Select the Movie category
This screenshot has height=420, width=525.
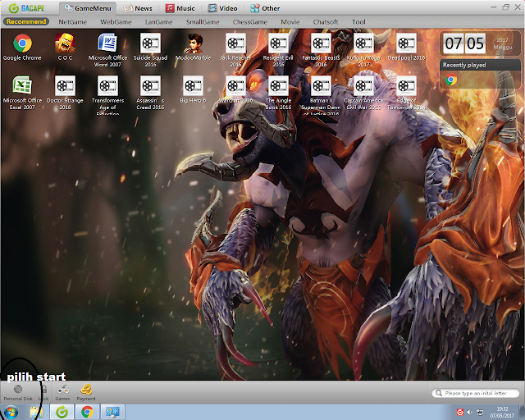(290, 22)
